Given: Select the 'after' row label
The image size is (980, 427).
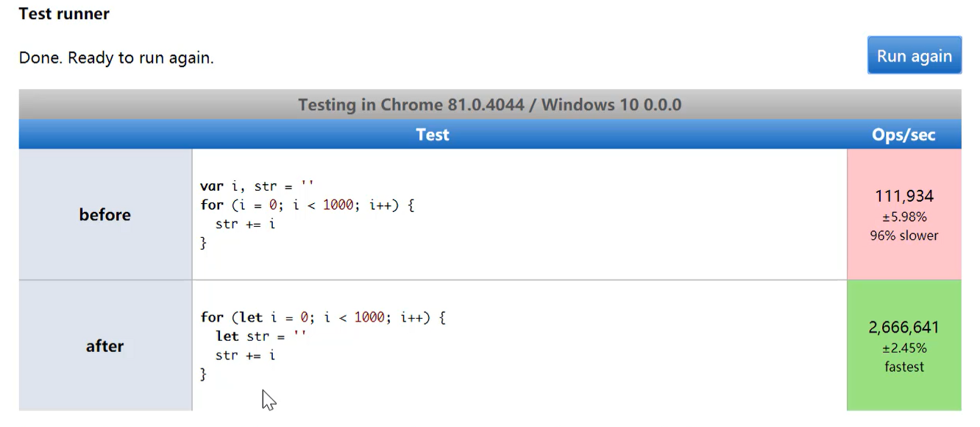Looking at the screenshot, I should [105, 346].
